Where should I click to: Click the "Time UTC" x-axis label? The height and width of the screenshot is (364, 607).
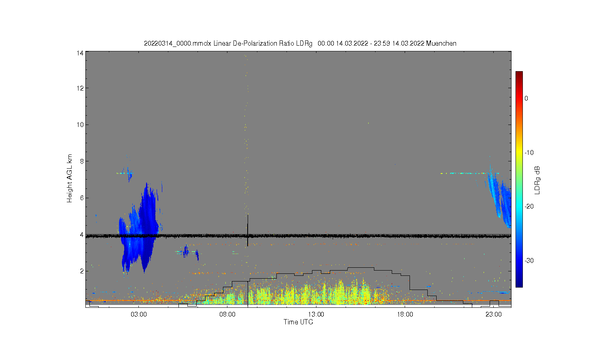(x=298, y=322)
